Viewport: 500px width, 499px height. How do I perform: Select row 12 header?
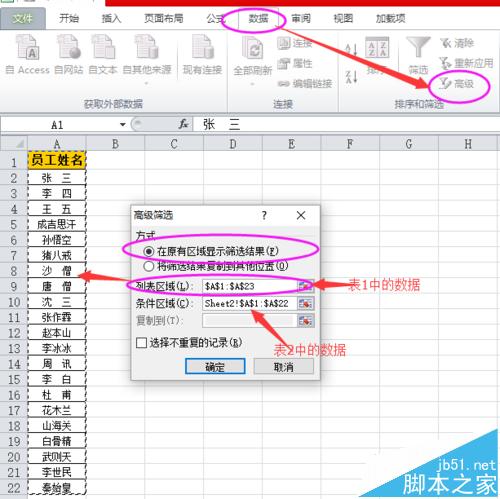pos(14,333)
